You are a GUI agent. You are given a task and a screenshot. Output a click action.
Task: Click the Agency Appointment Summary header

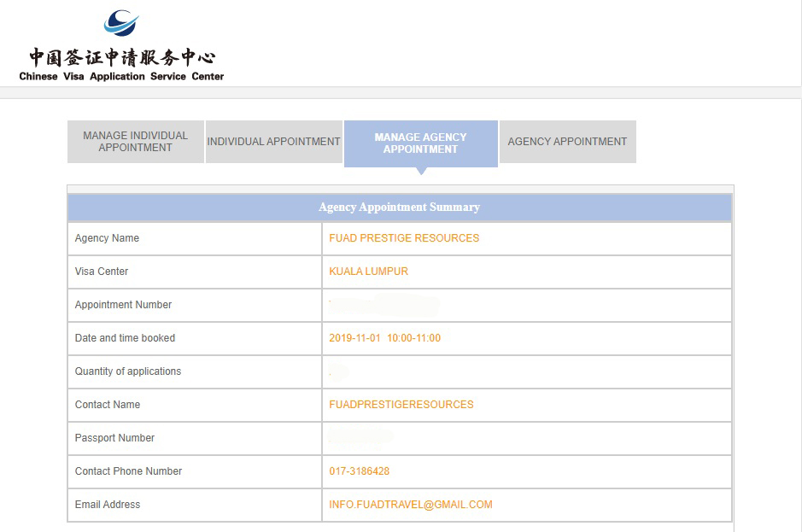[x=400, y=208]
